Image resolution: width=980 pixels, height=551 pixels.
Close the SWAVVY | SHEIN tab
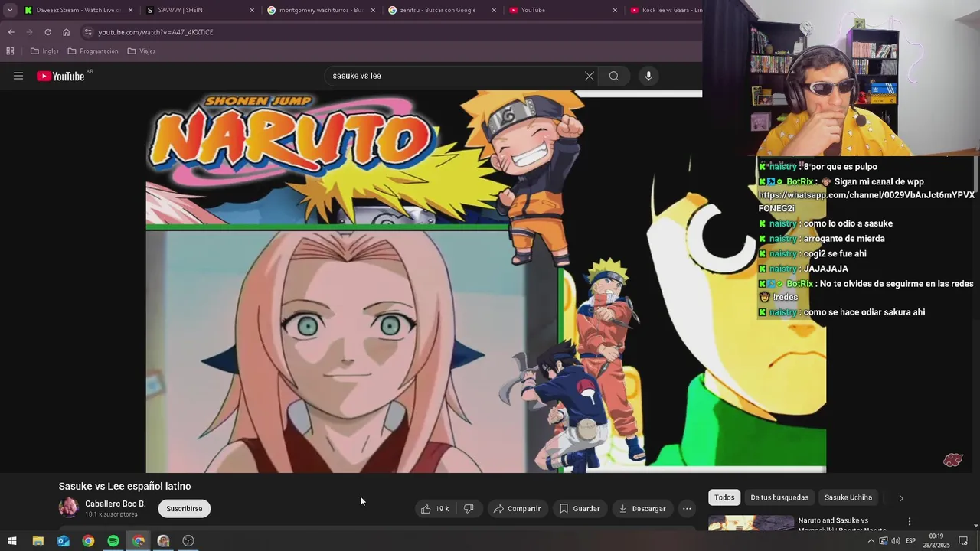tap(252, 10)
